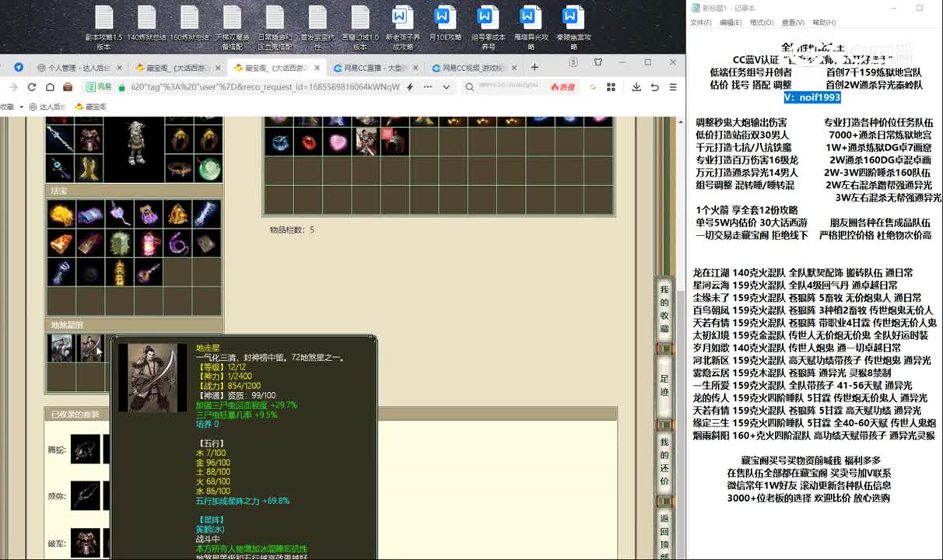The image size is (943, 560).
Task: Switch to 网易CC视频 browser tab
Action: (x=474, y=68)
